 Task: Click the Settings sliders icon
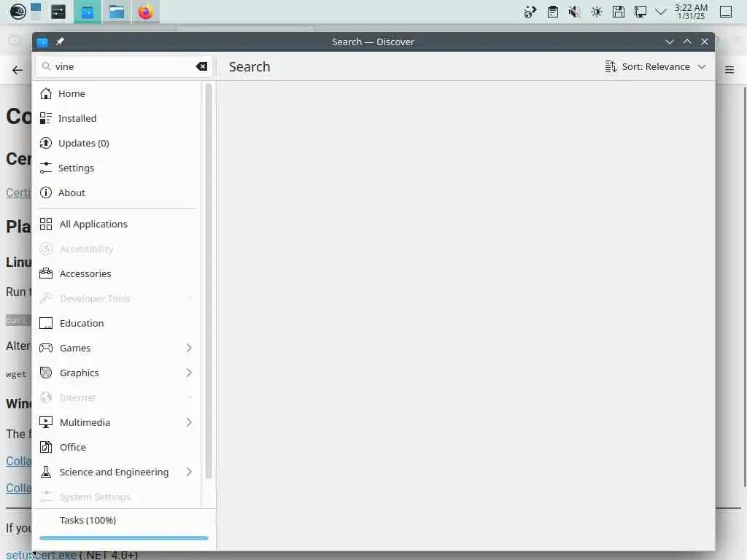coord(46,168)
